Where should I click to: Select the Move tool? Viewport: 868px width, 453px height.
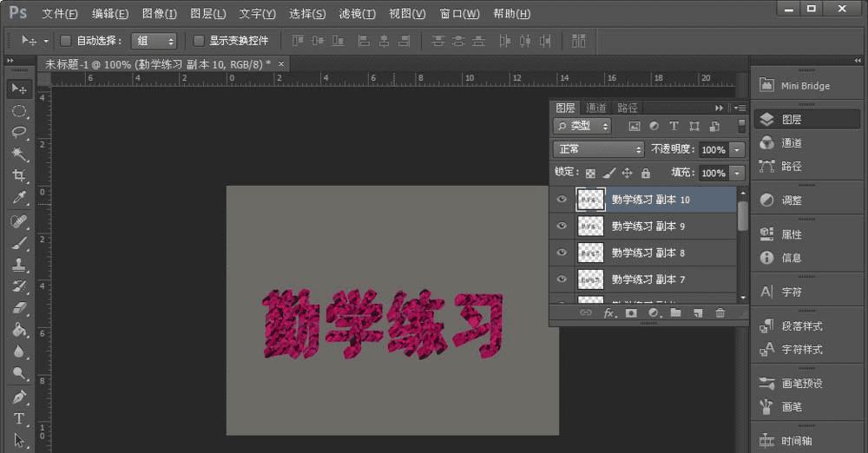coord(19,89)
